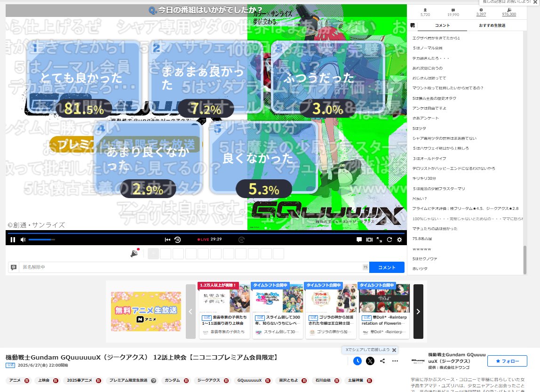Open the encyclopedia icon beside GQuuuuuuX tag
The height and width of the screenshot is (392, 540).
268,381
